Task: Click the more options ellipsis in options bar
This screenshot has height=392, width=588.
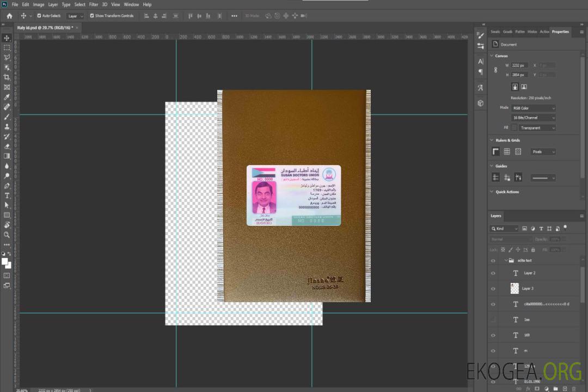Action: pos(234,16)
